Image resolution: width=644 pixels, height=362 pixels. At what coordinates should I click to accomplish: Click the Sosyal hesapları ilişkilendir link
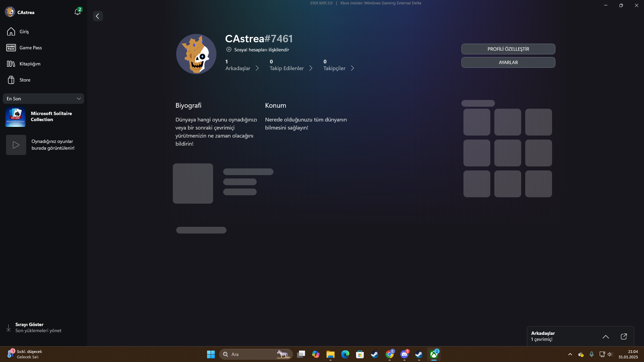[261, 50]
